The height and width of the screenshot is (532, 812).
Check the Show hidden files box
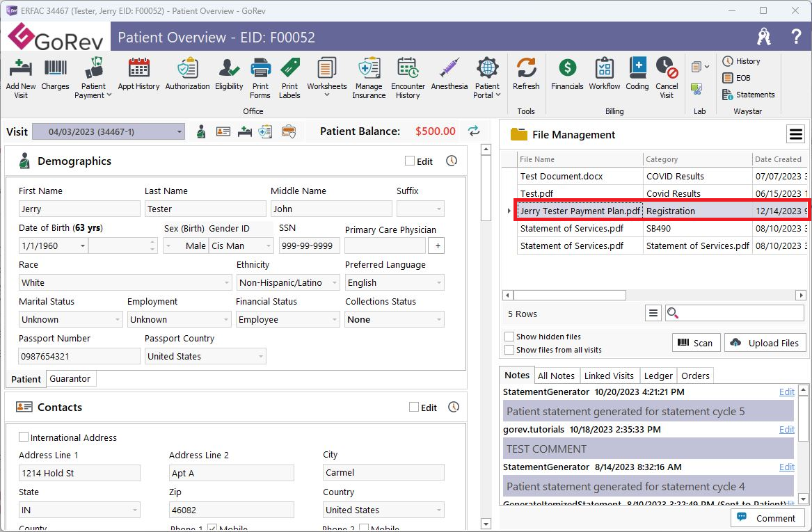coord(510,337)
